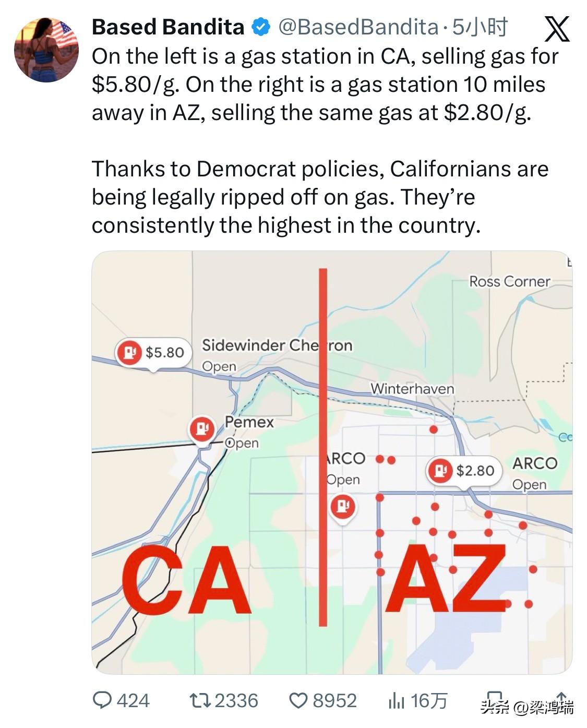This screenshot has width=587, height=728.
Task: Select the ARCO gas pin near border
Action: pos(343,506)
